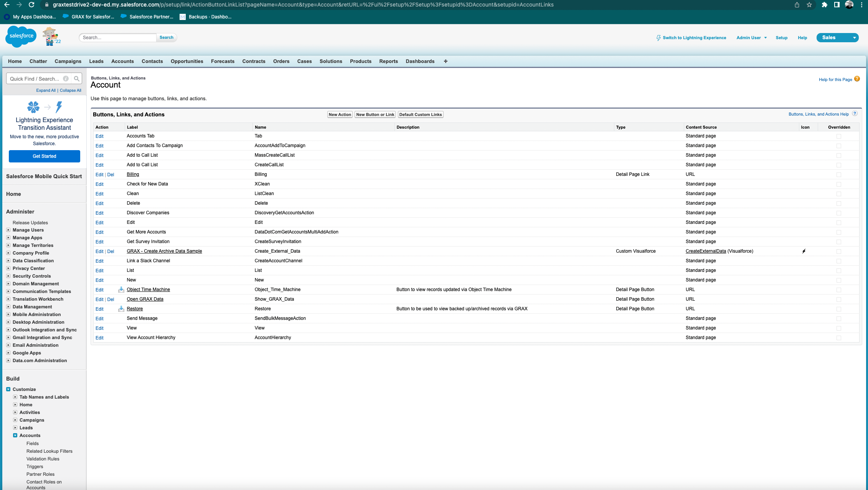
Task: Click Switch to Lightning Experience link
Action: pyautogui.click(x=694, y=38)
